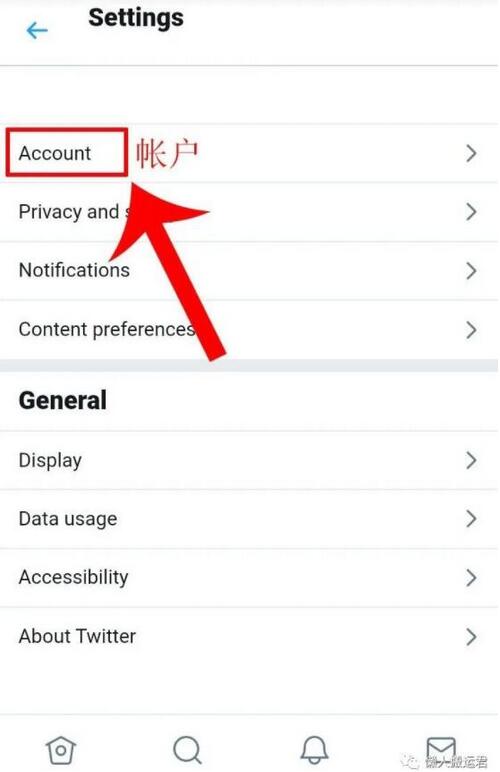Tap the Display row chevron
This screenshot has height=772, width=500.
coord(471,460)
